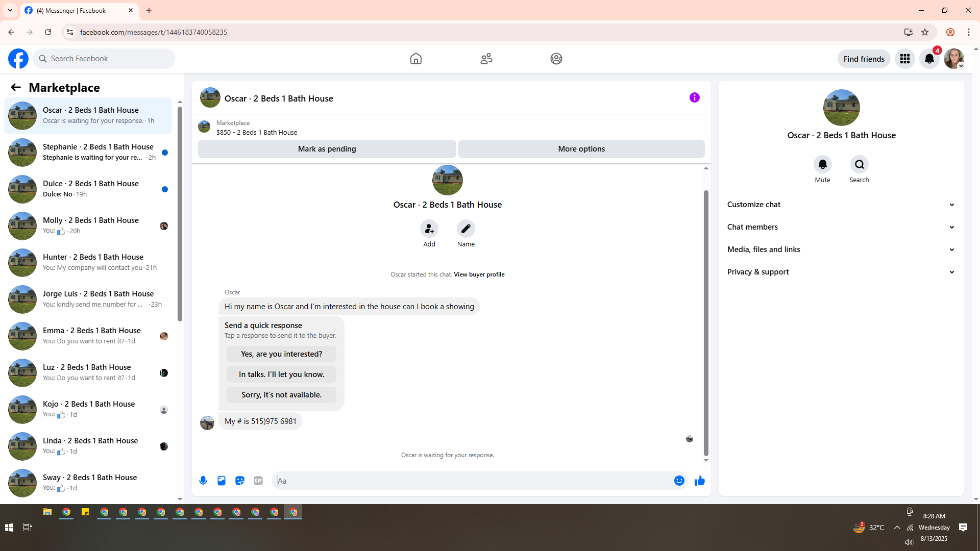Attach a photo using the image icon
The height and width of the screenshot is (551, 980).
[222, 481]
